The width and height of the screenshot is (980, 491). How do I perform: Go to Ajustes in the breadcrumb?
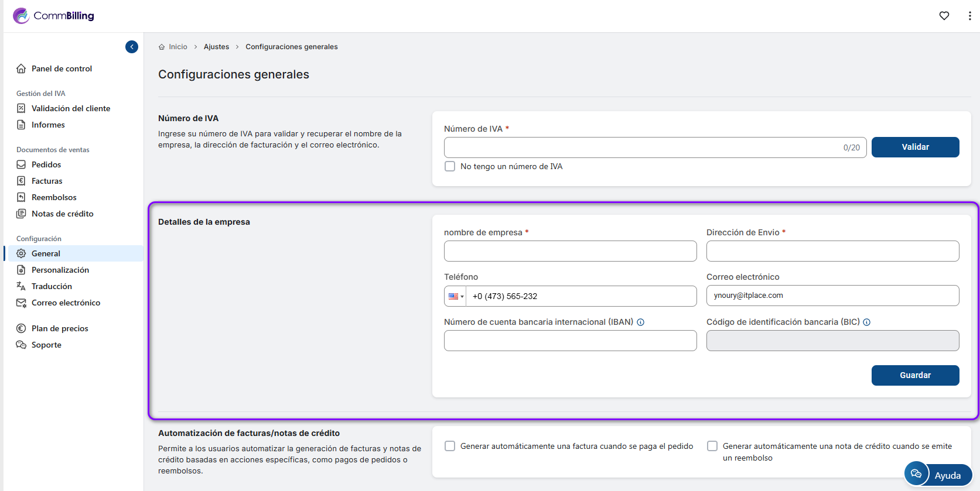[x=216, y=47]
